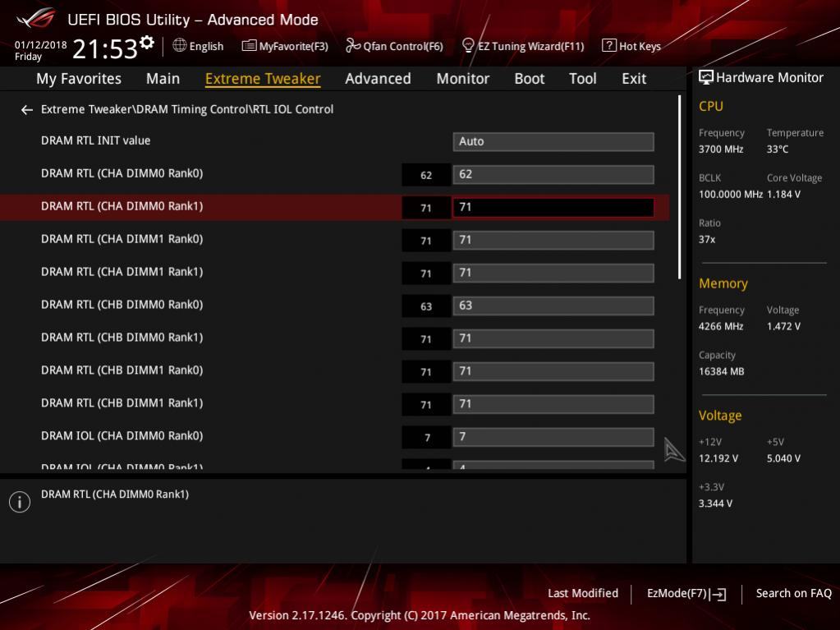Click the EZ Tuning Wizard bulb icon
The height and width of the screenshot is (630, 840).
pyautogui.click(x=468, y=45)
